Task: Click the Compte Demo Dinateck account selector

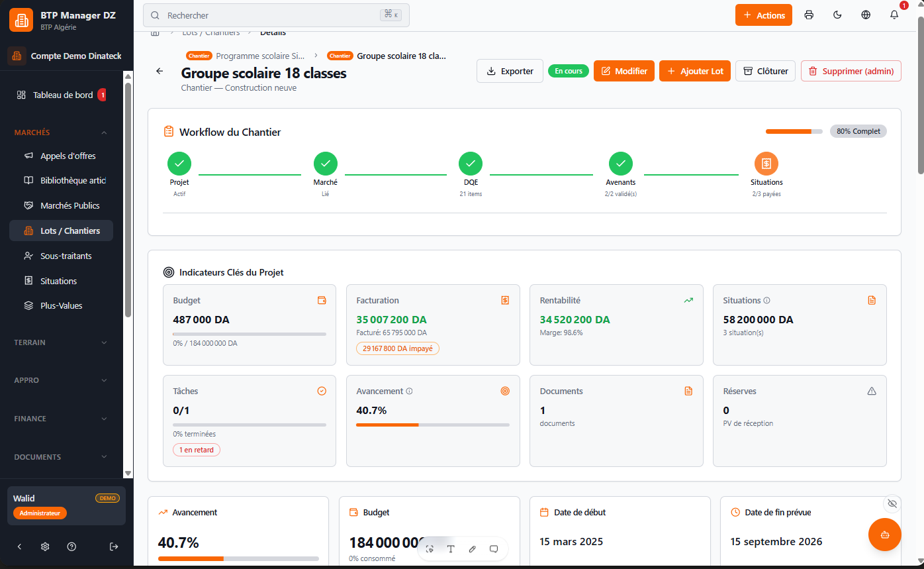Action: 66,56
